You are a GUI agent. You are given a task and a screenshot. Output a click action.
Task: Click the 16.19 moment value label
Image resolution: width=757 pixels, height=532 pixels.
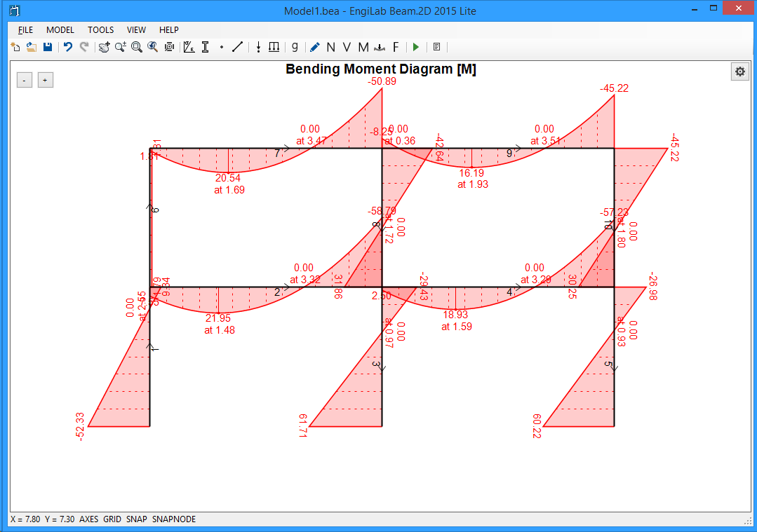coord(471,172)
